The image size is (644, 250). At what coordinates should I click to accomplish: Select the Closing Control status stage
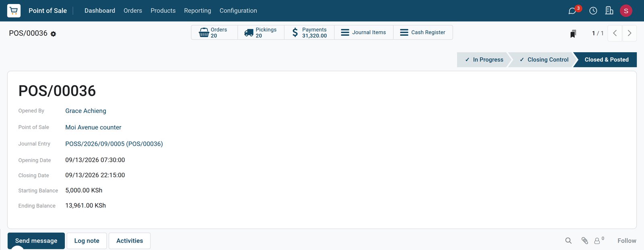point(543,59)
